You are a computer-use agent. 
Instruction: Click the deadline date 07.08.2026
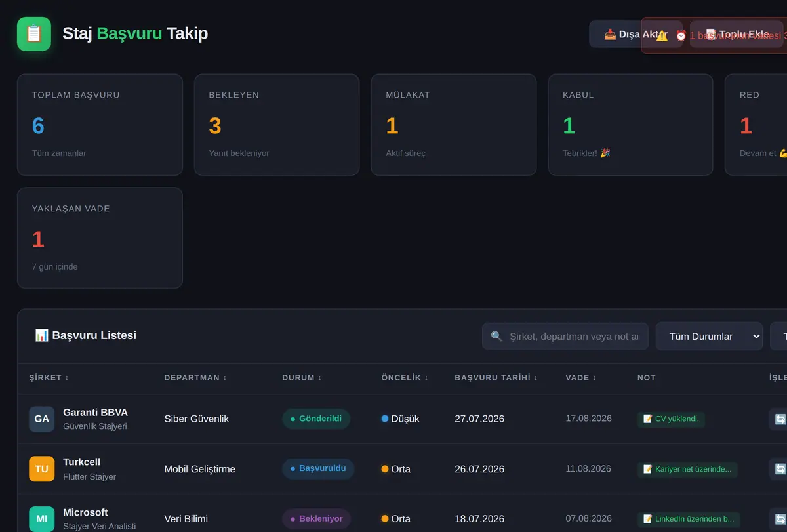(588, 519)
